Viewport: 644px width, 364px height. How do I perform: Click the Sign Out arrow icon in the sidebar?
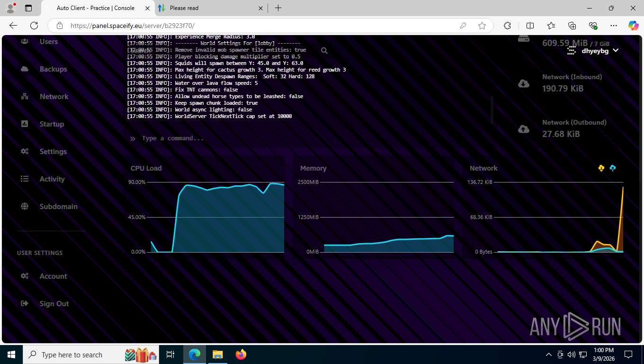click(25, 304)
